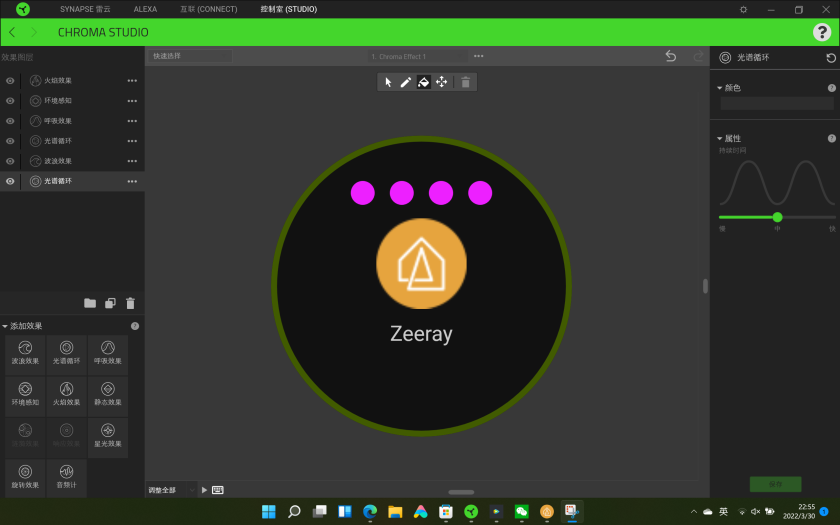Play the lighting effect preview
Viewport: 840px width, 525px height.
coord(204,490)
